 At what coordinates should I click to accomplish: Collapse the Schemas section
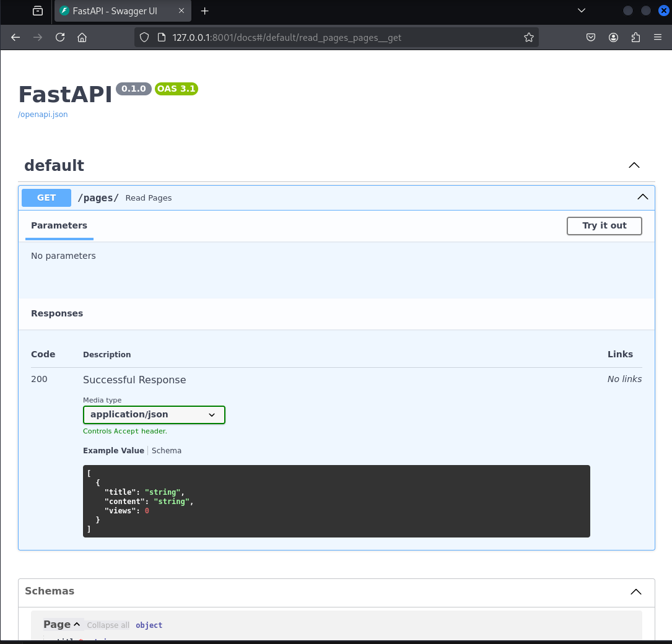click(x=636, y=592)
